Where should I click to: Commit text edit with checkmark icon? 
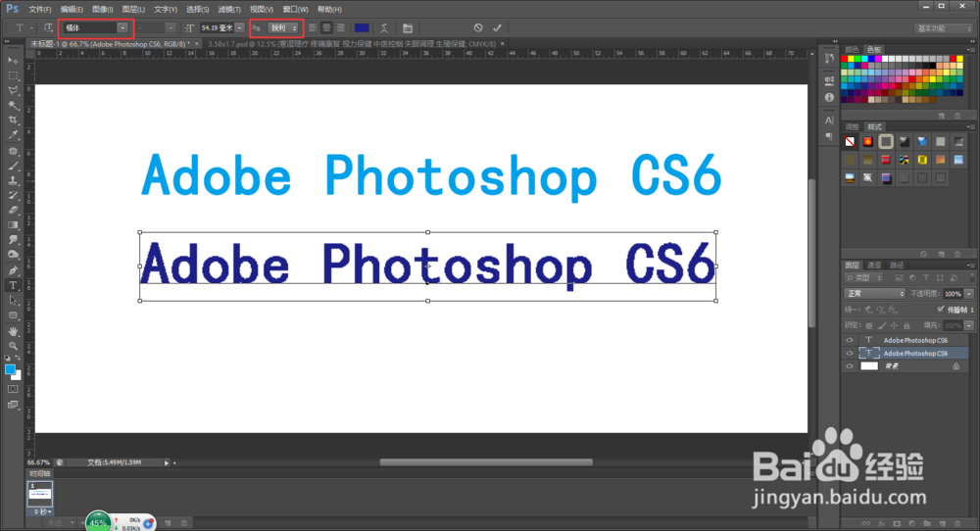click(x=497, y=27)
